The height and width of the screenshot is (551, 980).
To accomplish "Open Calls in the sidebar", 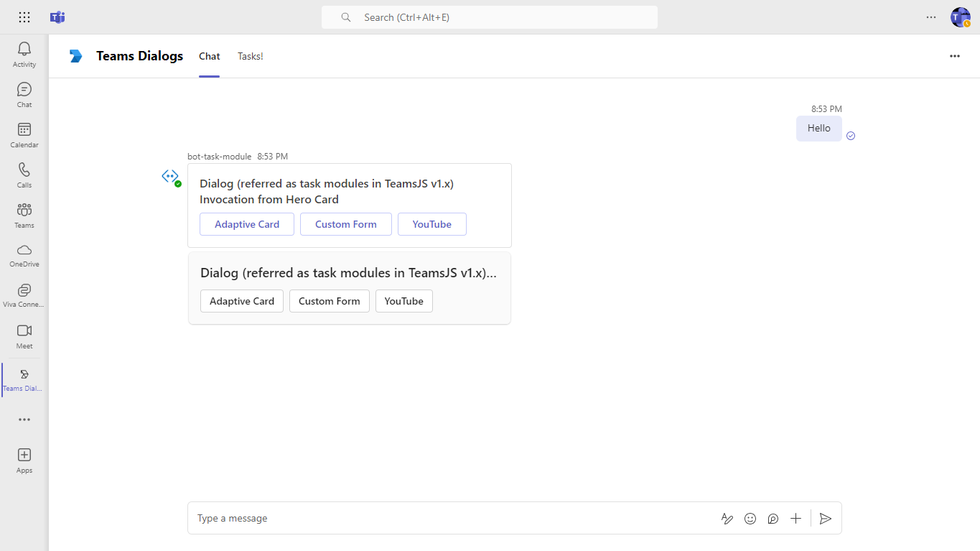I will (24, 175).
